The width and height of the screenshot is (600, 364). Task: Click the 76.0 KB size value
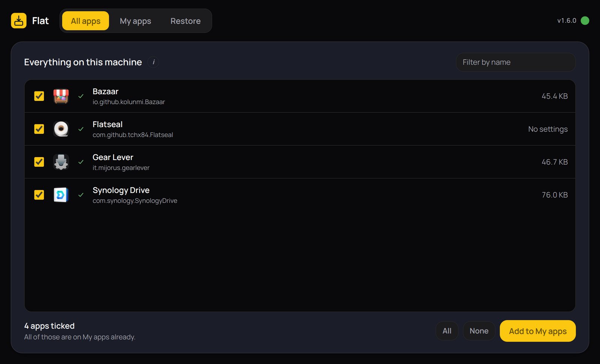pyautogui.click(x=555, y=195)
